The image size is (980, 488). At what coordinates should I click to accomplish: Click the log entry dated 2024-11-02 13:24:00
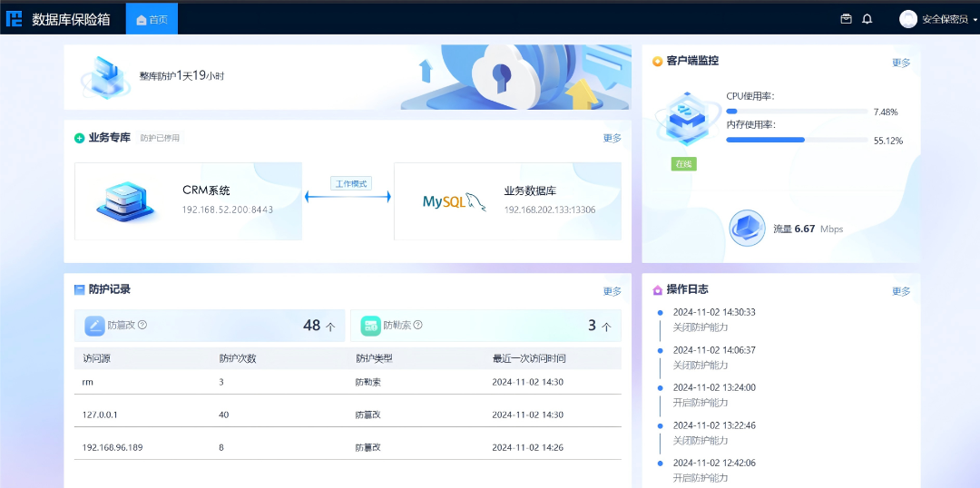tap(714, 395)
